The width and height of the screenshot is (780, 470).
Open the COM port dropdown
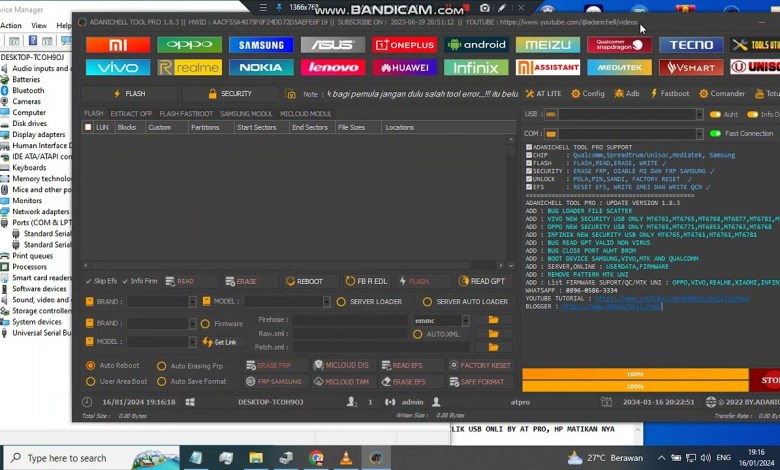[699, 134]
